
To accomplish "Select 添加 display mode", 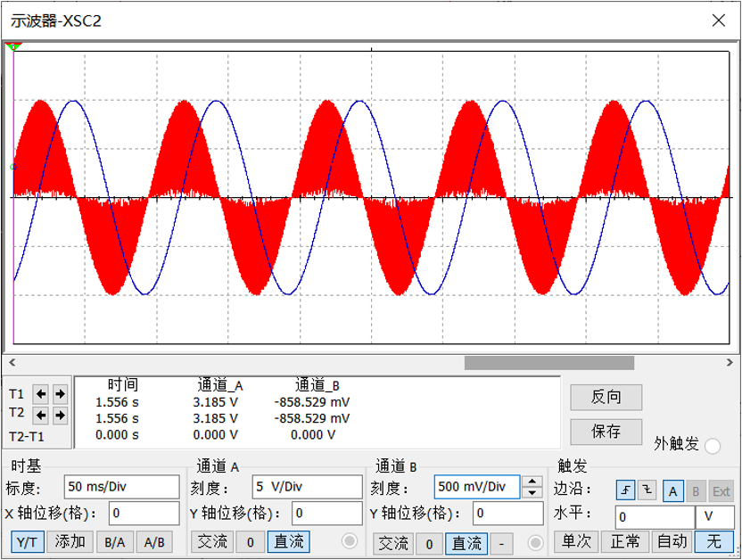I will point(70,542).
